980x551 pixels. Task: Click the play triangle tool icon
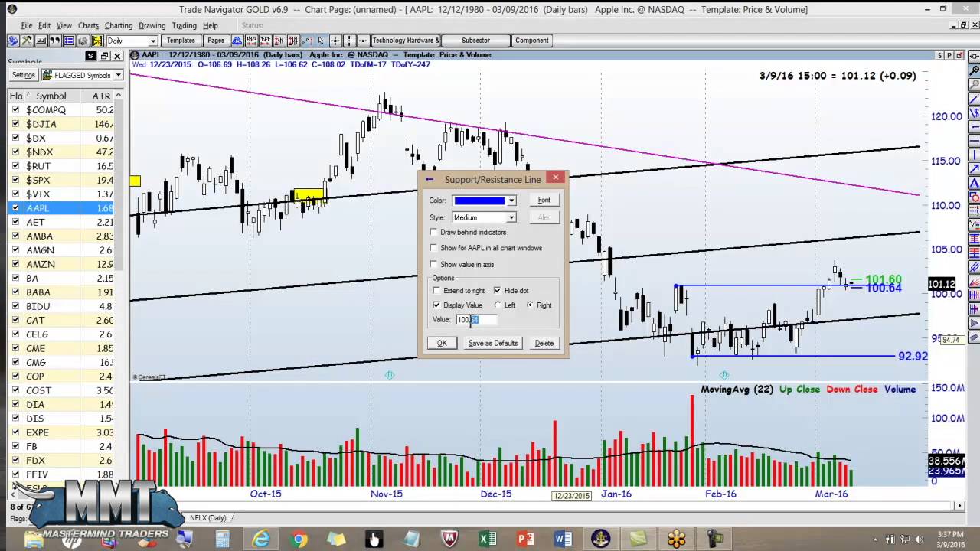974,324
